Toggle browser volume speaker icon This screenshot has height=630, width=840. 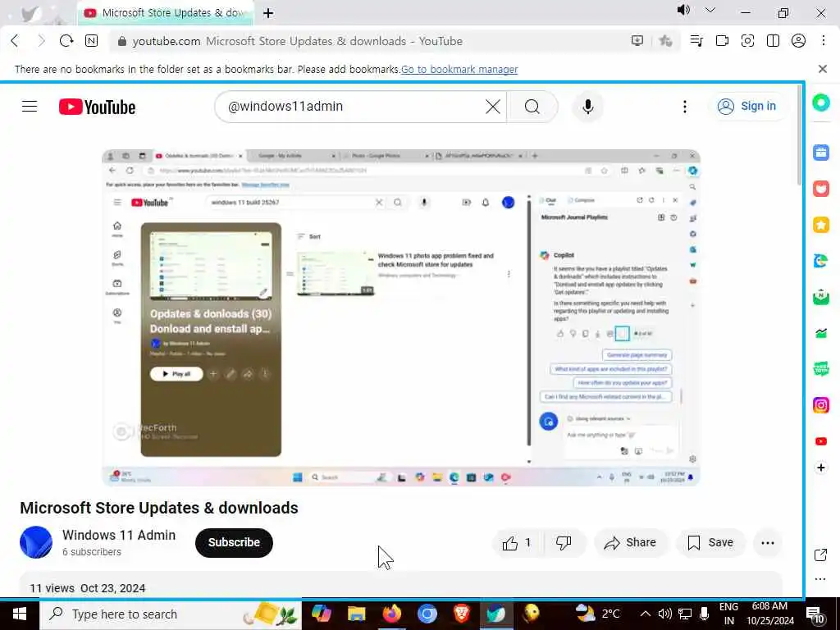(x=683, y=11)
